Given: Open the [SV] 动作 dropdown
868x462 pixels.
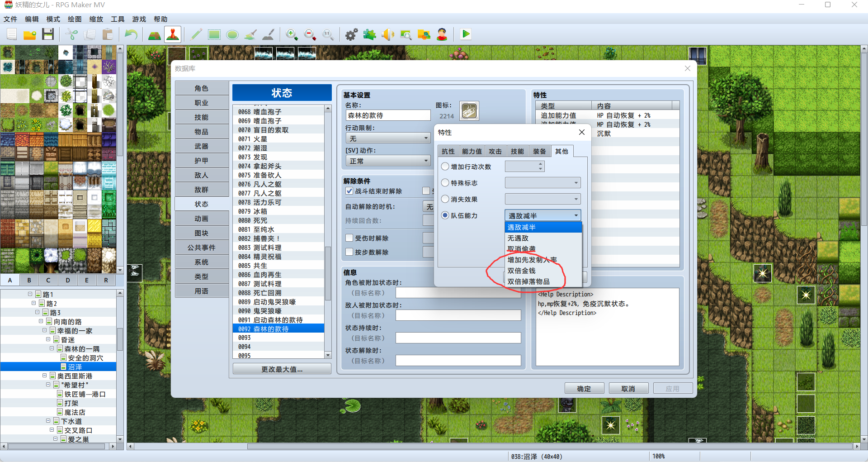Looking at the screenshot, I should (388, 161).
